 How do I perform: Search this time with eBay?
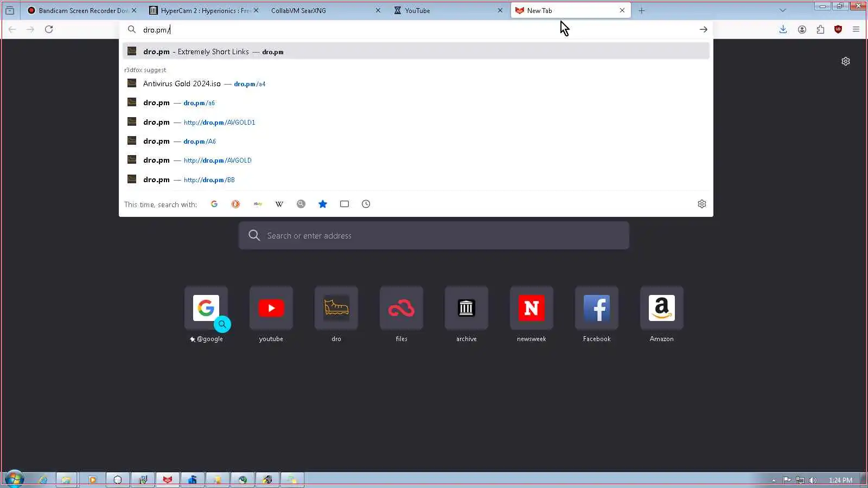pos(258,204)
